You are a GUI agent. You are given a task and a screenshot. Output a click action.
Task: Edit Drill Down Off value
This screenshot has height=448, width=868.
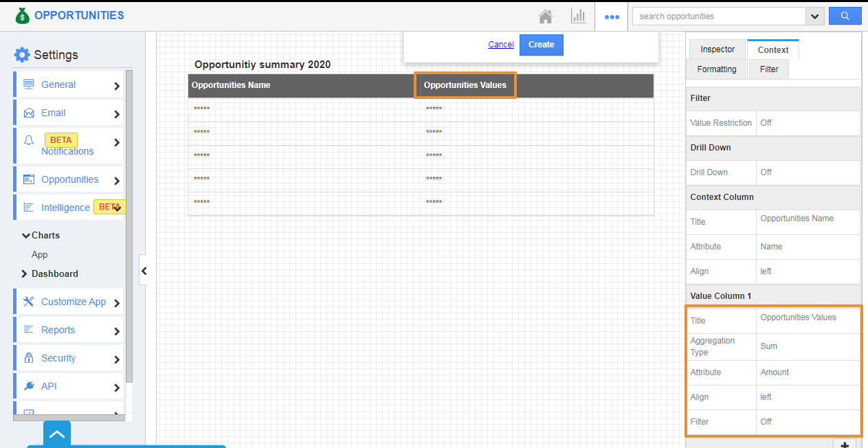coord(808,172)
